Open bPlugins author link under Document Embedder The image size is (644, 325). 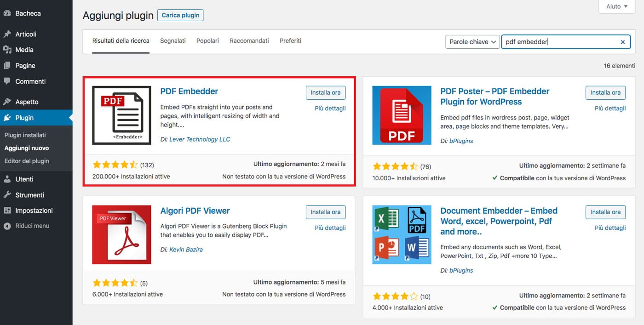pos(461,271)
